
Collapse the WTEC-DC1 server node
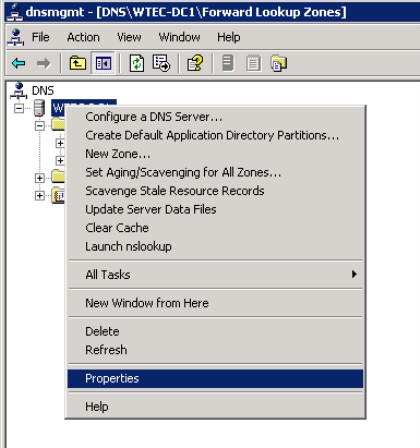(19, 108)
